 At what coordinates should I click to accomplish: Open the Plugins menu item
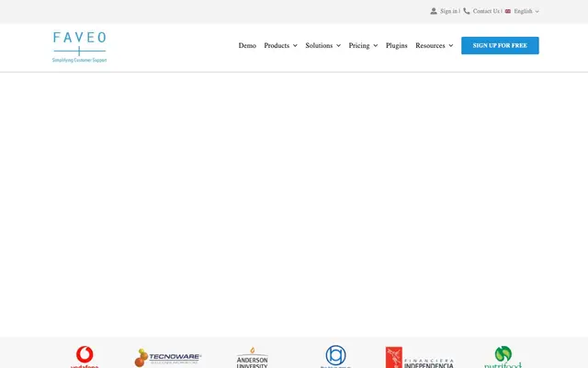[x=396, y=45]
